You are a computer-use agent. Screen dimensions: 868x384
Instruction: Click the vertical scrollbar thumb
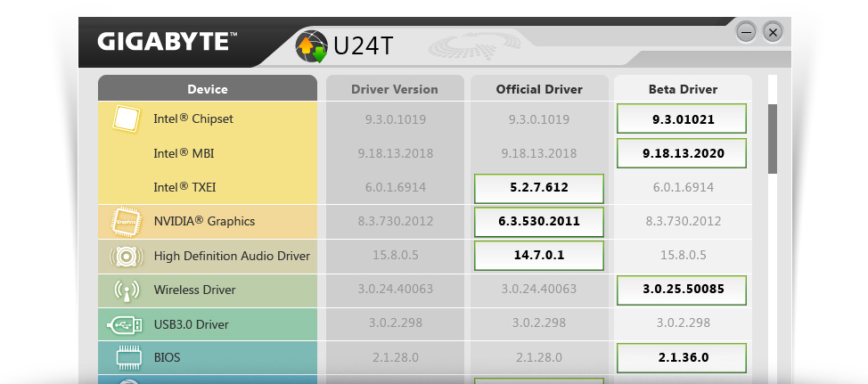pos(773,138)
